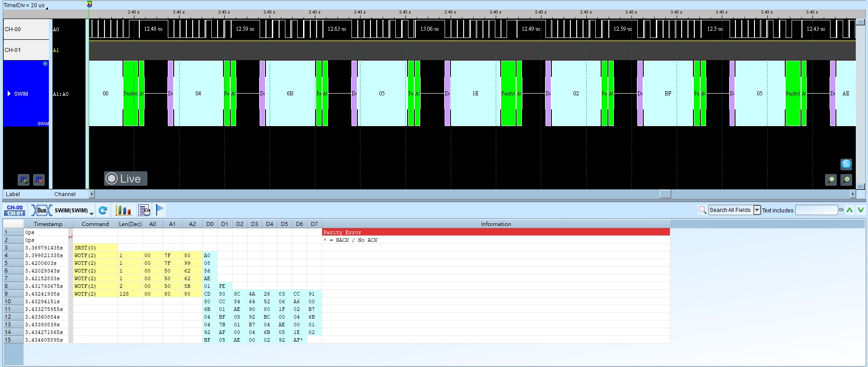
Task: Toggle the Live capture button
Action: point(126,179)
